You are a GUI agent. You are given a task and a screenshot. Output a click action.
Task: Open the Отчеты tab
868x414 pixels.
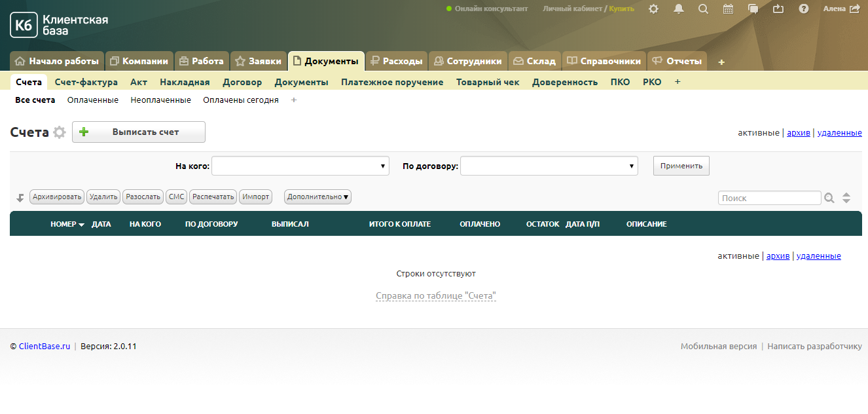(x=677, y=61)
